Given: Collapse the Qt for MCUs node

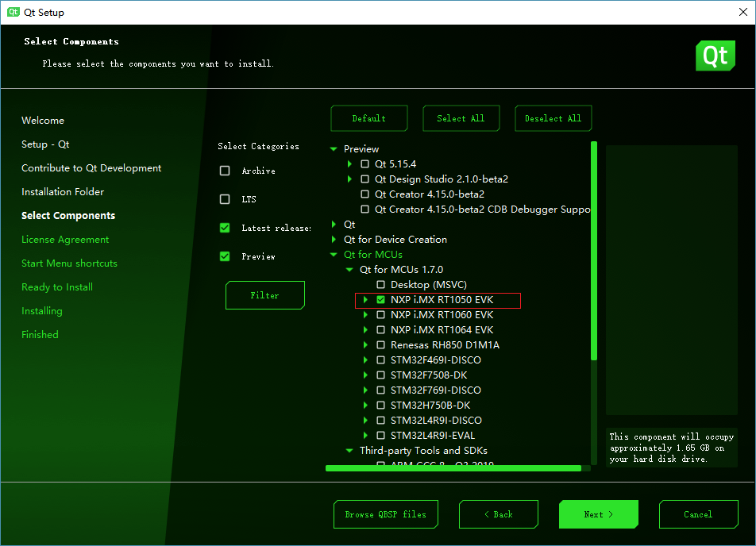Looking at the screenshot, I should tap(334, 255).
